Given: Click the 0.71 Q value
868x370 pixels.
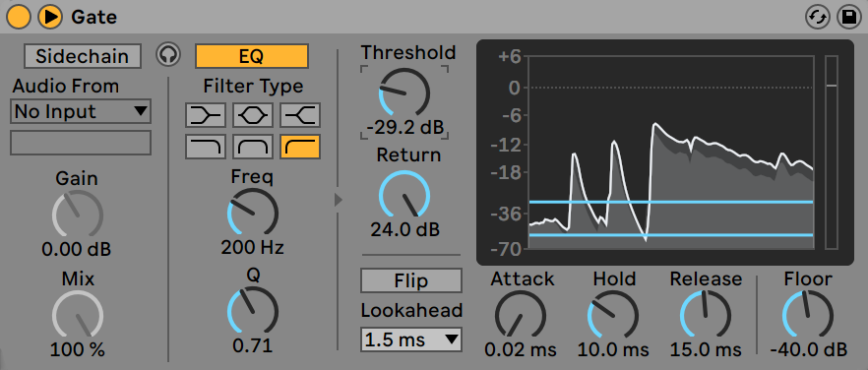Looking at the screenshot, I should pos(252,346).
